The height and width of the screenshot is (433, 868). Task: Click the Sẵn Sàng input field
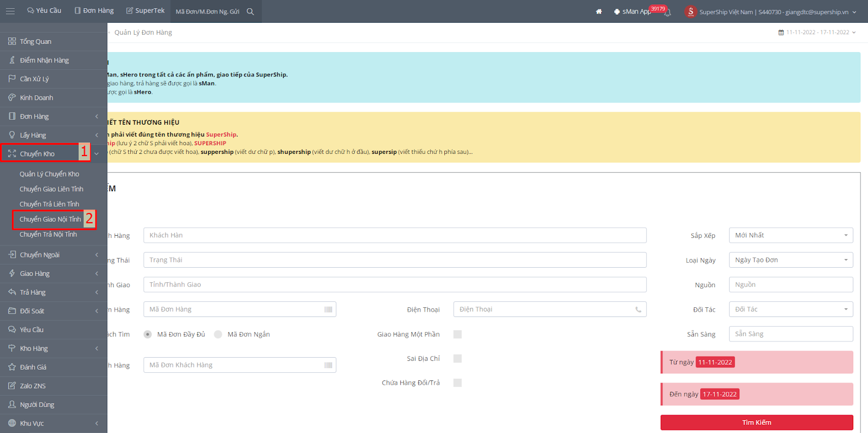point(791,334)
